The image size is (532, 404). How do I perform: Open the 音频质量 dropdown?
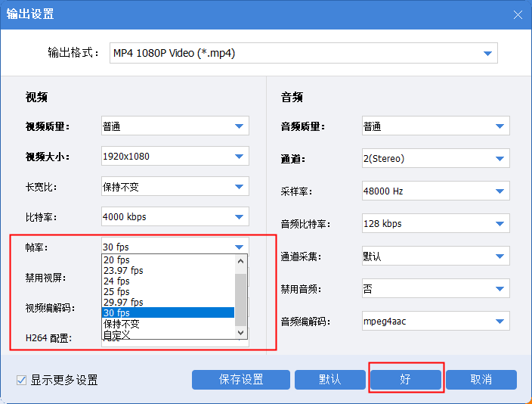pos(435,126)
